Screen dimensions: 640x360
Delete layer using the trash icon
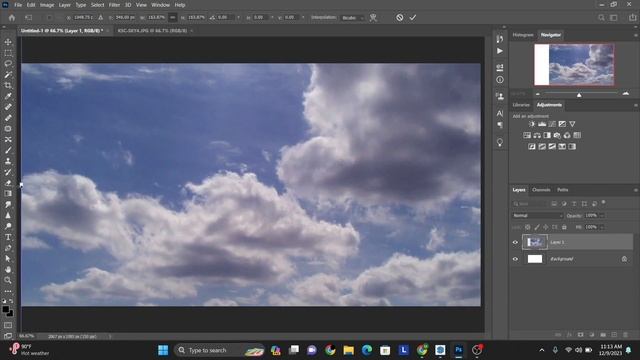click(625, 335)
